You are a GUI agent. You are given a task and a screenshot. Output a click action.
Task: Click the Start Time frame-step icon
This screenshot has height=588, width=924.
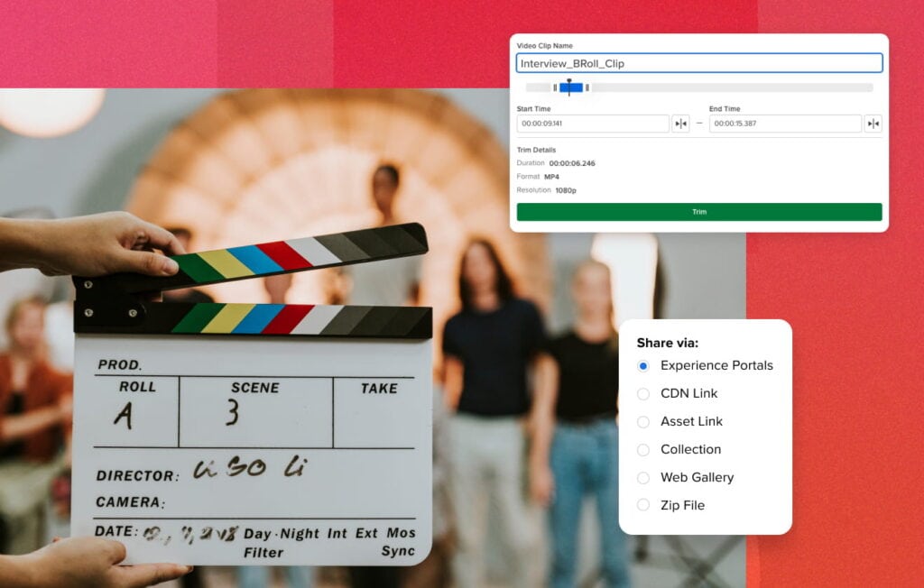pos(681,124)
